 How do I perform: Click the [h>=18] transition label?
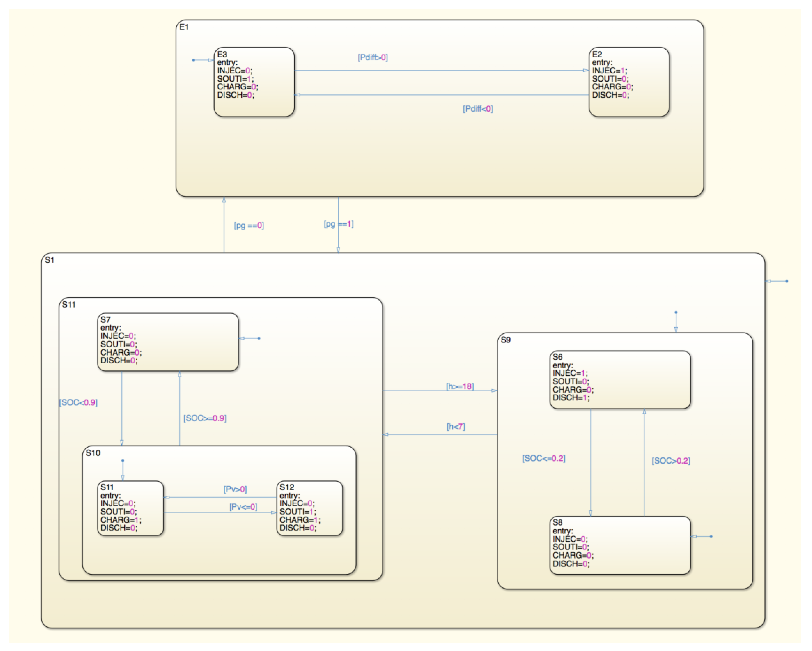460,386
